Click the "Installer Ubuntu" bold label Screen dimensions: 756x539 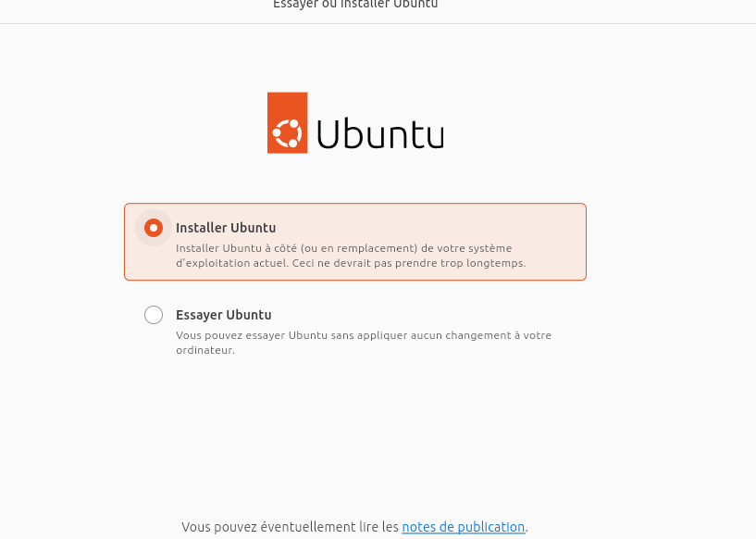pyautogui.click(x=226, y=228)
